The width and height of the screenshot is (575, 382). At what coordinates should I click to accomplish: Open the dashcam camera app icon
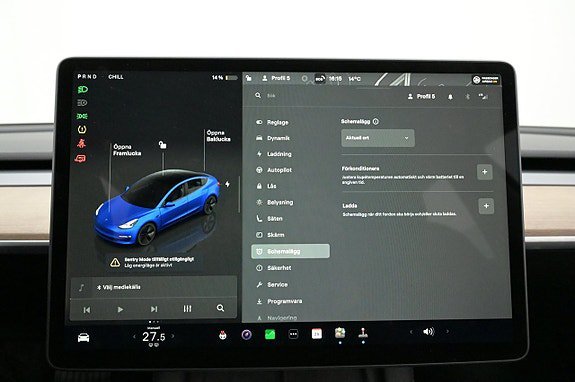(246, 335)
